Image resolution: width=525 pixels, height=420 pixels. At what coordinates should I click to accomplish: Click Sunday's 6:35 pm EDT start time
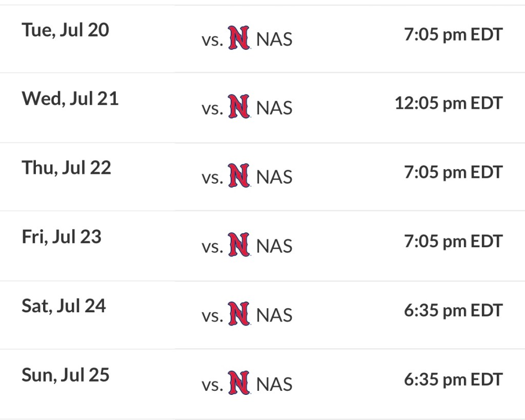click(x=453, y=379)
